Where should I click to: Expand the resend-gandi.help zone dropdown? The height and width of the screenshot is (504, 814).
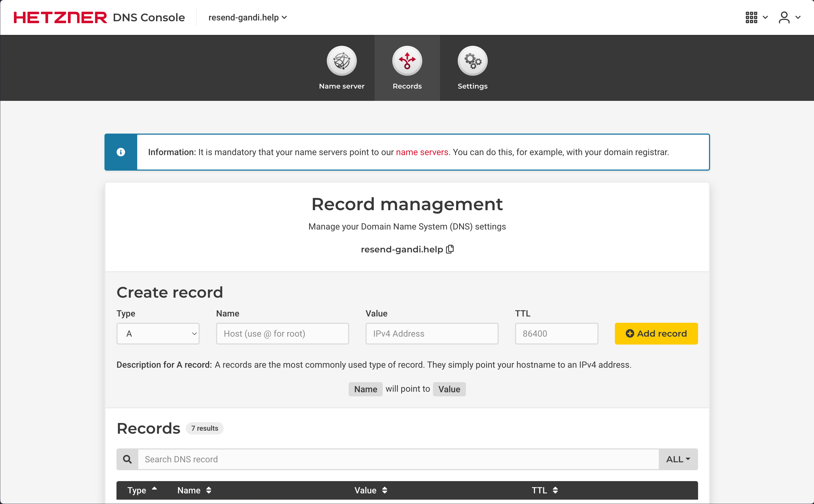pos(247,17)
